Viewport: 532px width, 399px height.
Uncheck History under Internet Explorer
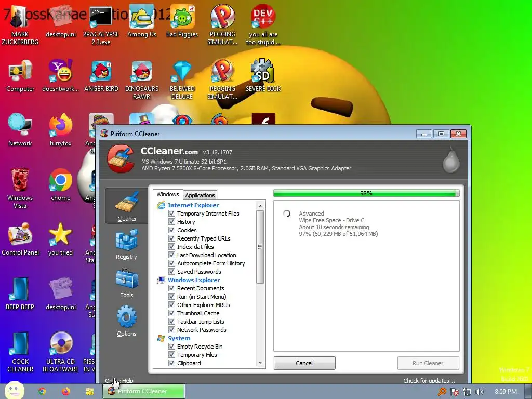(x=171, y=221)
